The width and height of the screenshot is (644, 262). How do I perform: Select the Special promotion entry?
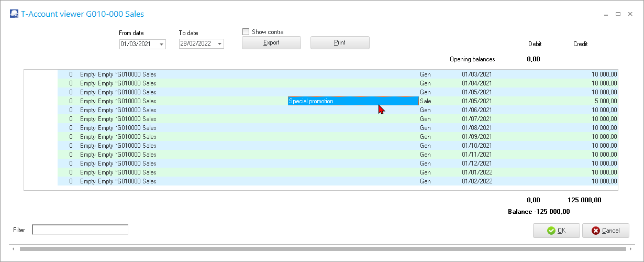tap(353, 101)
